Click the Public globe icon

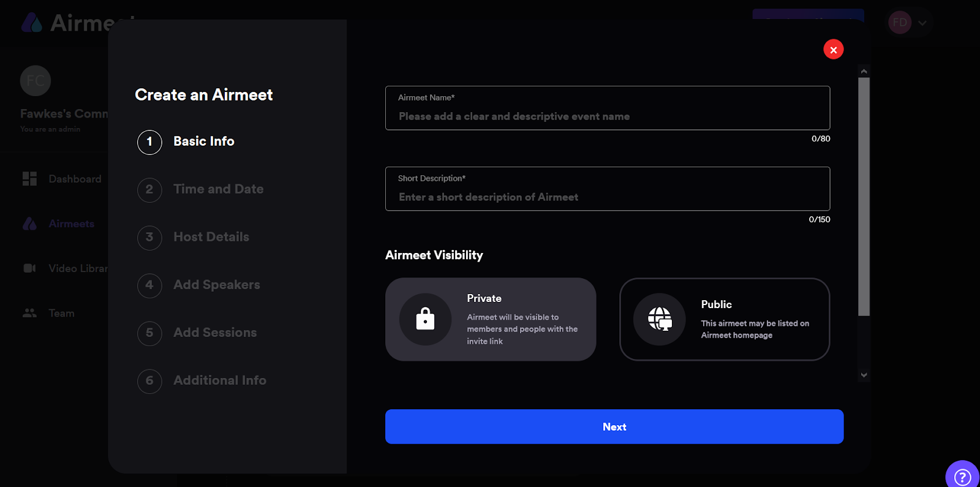point(660,319)
